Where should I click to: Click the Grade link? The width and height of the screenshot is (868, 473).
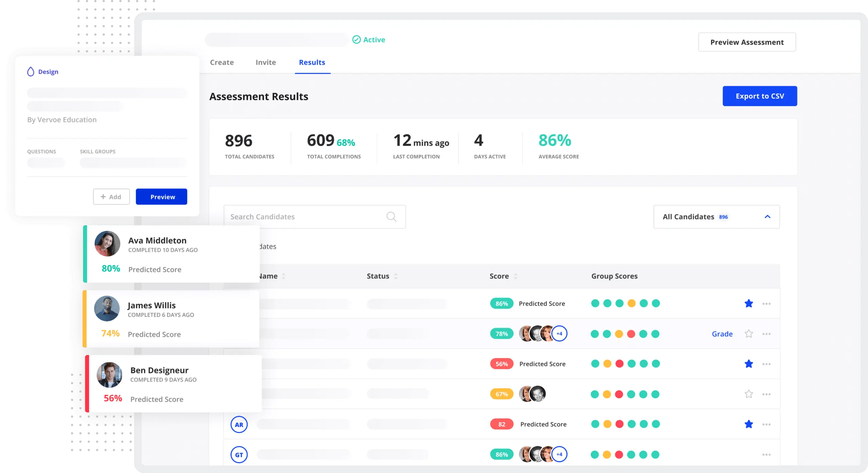[x=722, y=334]
